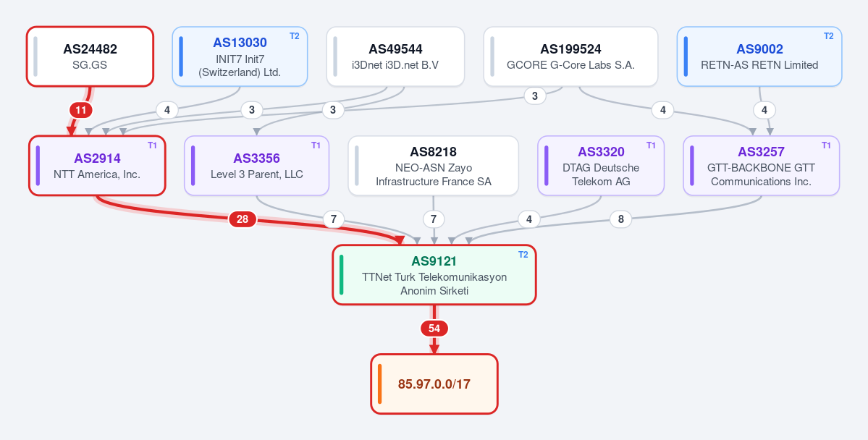868x440 pixels.
Task: Click the 8 edge badge from AS3257
Action: (x=620, y=219)
